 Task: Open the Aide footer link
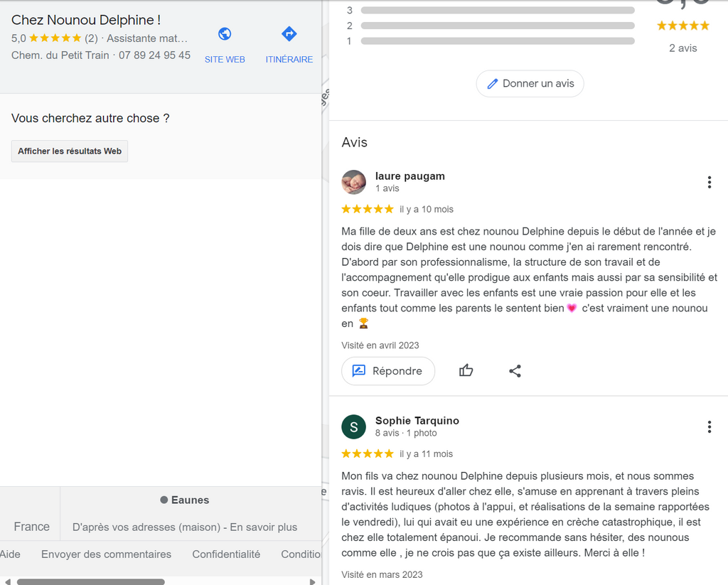(10, 554)
